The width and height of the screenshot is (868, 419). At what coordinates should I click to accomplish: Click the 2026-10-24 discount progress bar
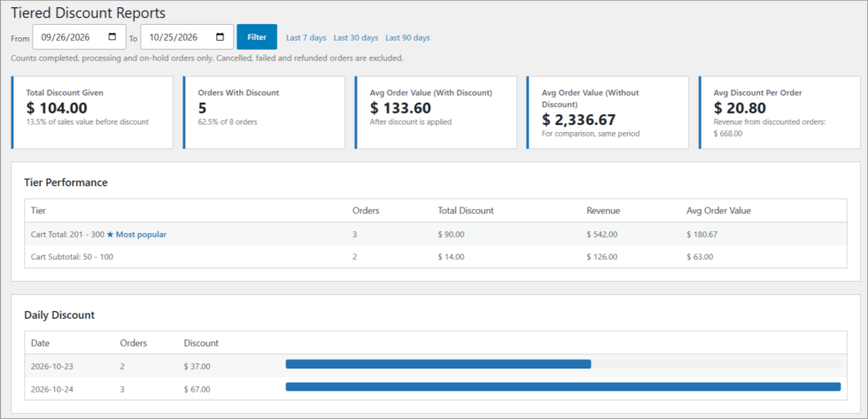563,387
